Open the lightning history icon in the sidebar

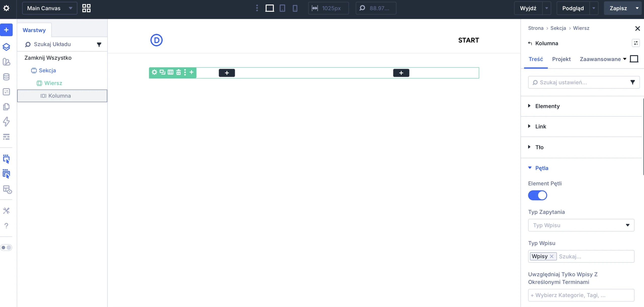[x=6, y=122]
